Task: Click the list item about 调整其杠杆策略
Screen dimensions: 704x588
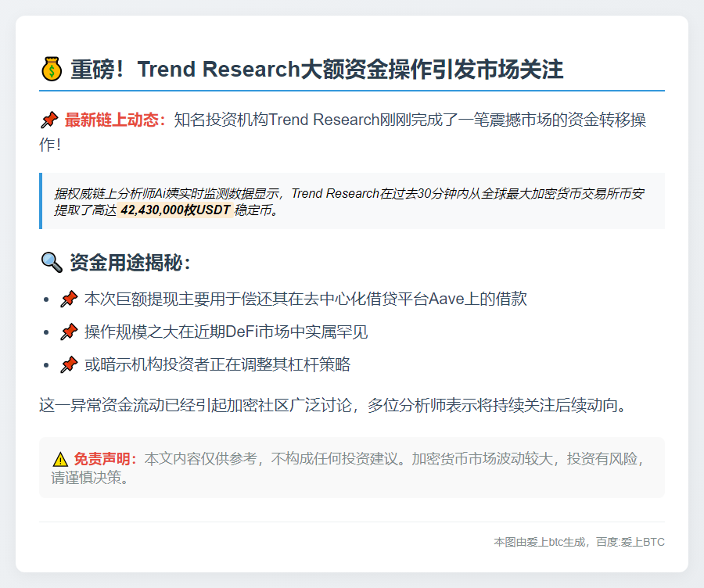Action: [x=217, y=364]
